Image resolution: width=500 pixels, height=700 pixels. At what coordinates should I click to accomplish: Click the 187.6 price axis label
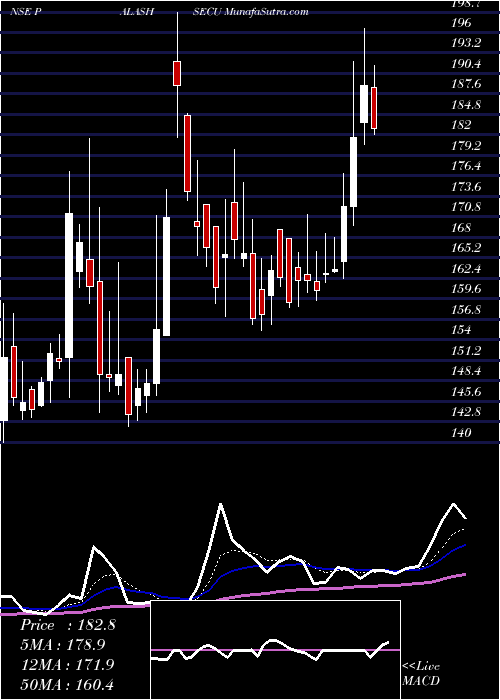click(466, 84)
